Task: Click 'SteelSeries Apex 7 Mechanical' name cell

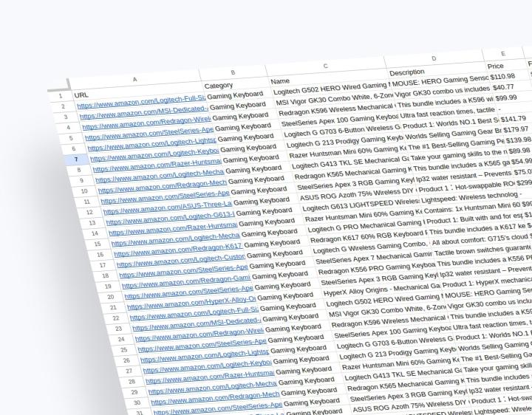Action: tap(374, 258)
